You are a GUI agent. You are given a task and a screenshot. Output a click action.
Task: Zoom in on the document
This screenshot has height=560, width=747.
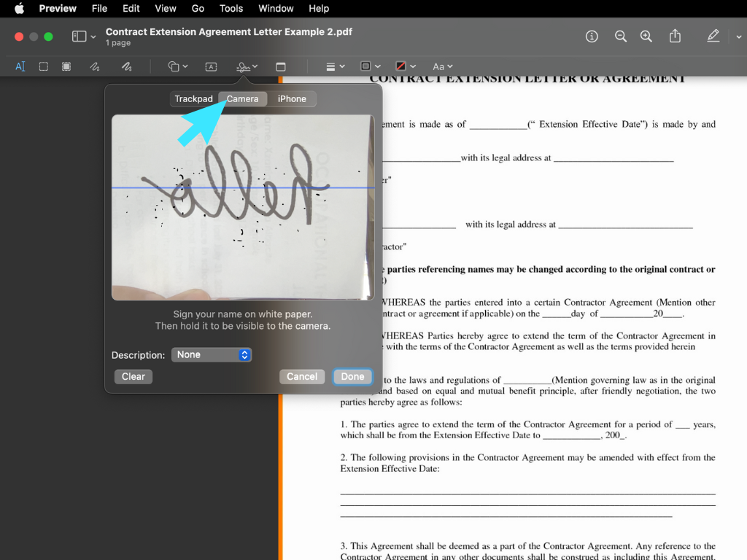(646, 36)
